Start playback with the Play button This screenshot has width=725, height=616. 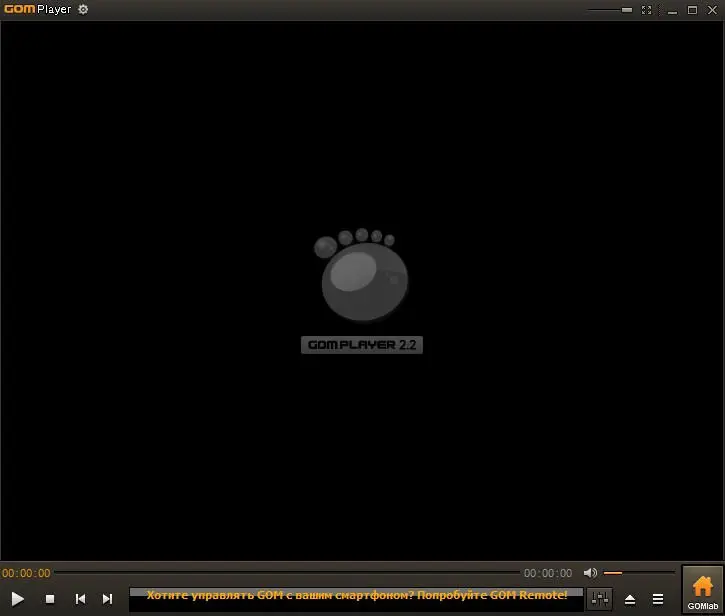point(18,599)
